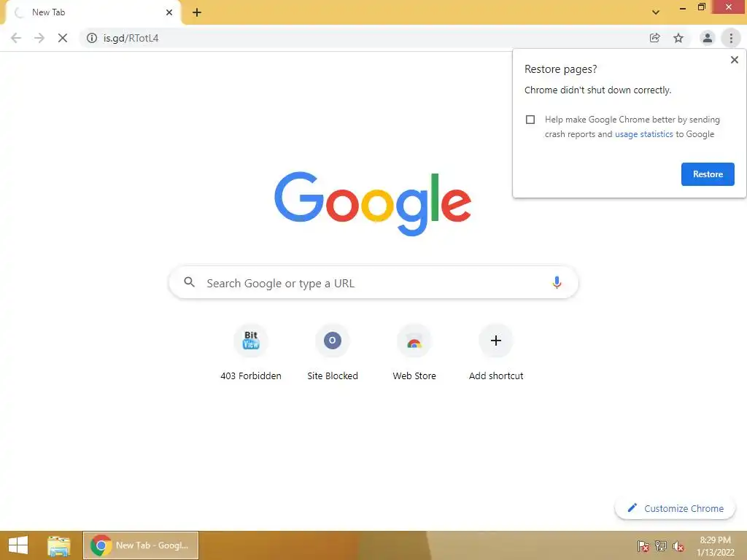Open Action Center flag tray icon

pos(643,546)
